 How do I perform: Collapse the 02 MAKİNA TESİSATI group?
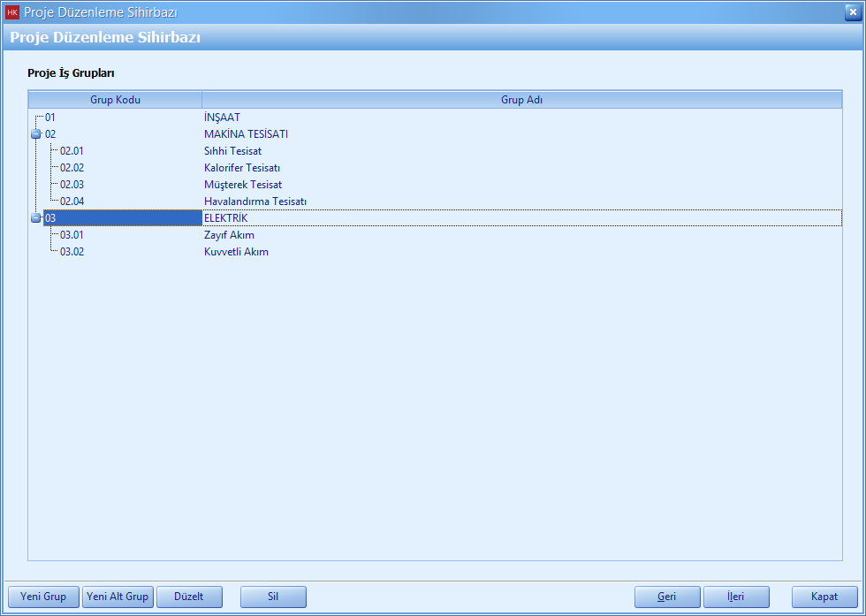click(x=36, y=134)
